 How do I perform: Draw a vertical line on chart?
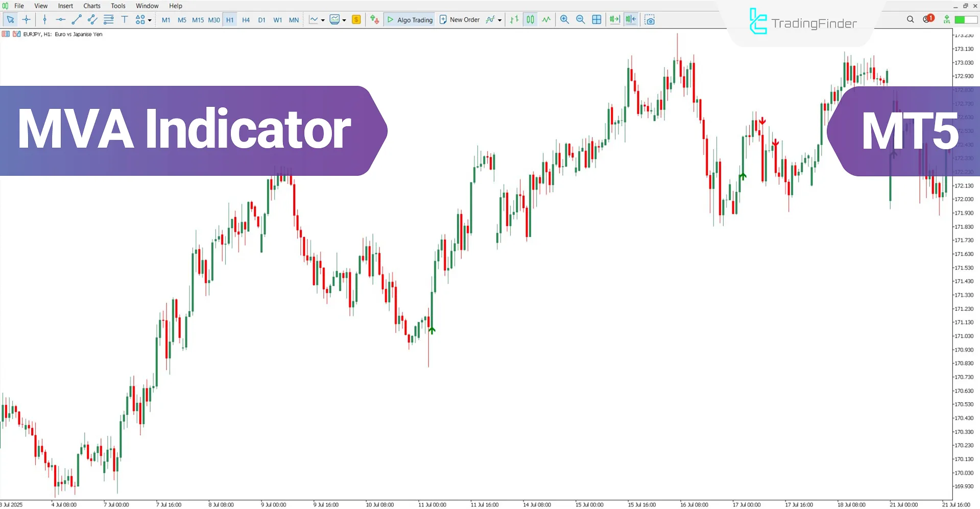point(45,20)
